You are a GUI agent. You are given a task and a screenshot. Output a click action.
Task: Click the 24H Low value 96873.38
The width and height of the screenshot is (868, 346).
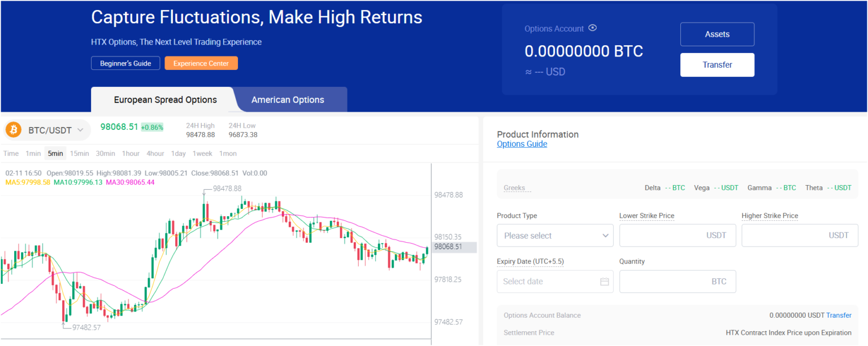tap(243, 135)
